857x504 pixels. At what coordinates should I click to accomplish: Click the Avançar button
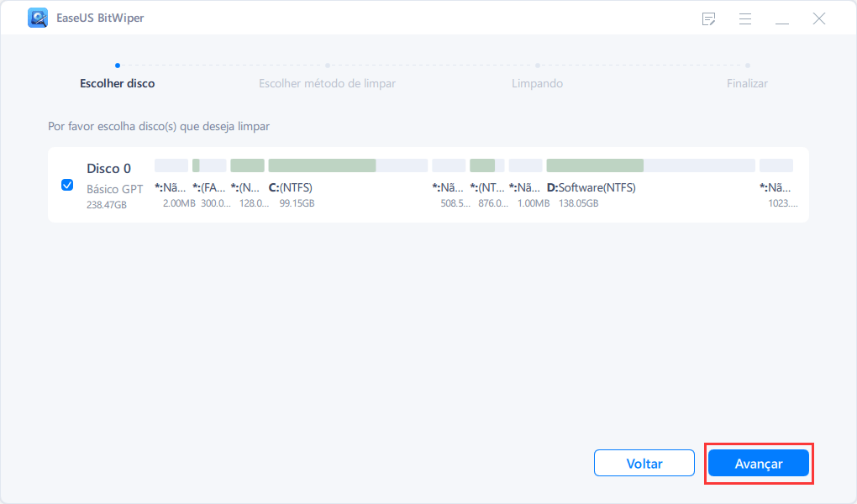coord(759,464)
